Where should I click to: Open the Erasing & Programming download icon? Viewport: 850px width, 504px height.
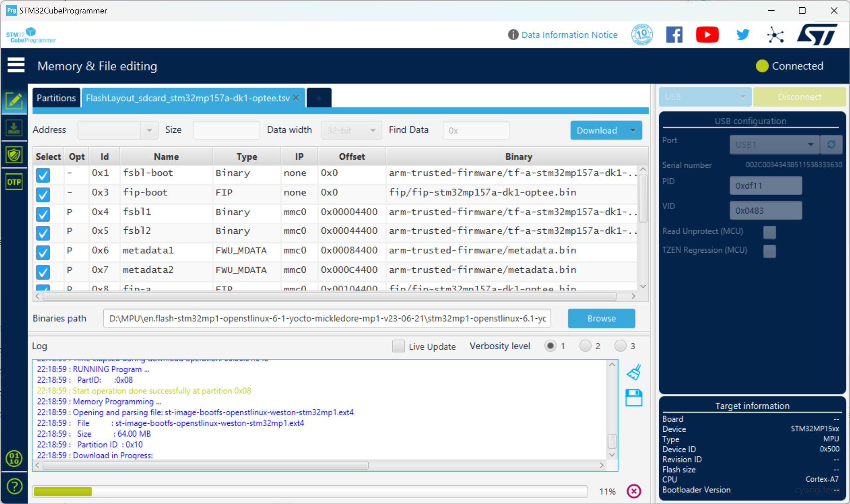point(14,128)
